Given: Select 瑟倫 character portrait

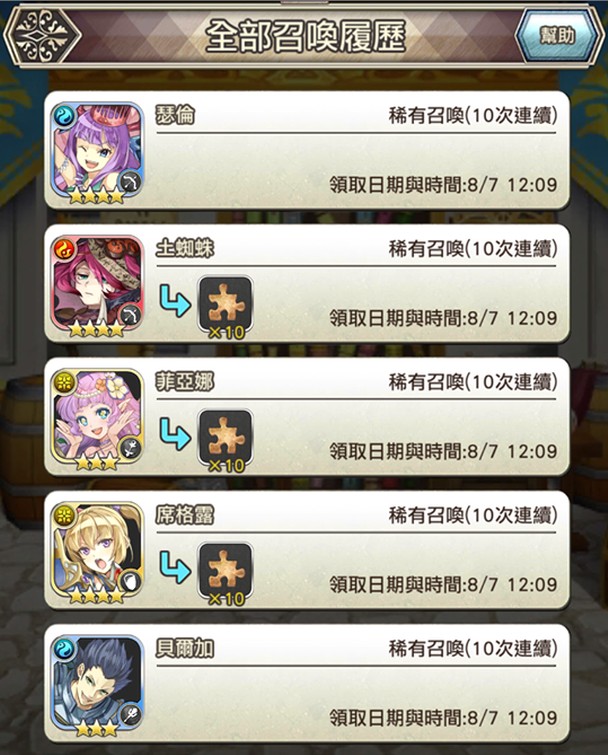Looking at the screenshot, I should coord(97,151).
